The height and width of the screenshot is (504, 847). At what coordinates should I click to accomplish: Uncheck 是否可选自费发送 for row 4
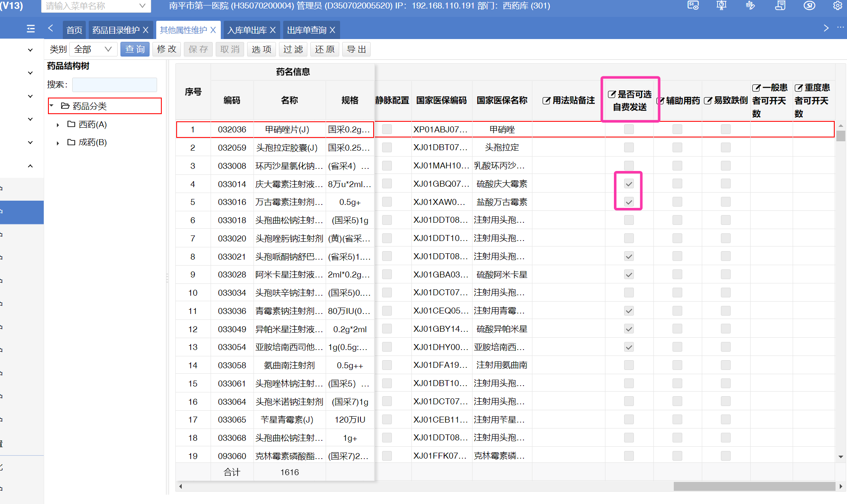click(629, 184)
